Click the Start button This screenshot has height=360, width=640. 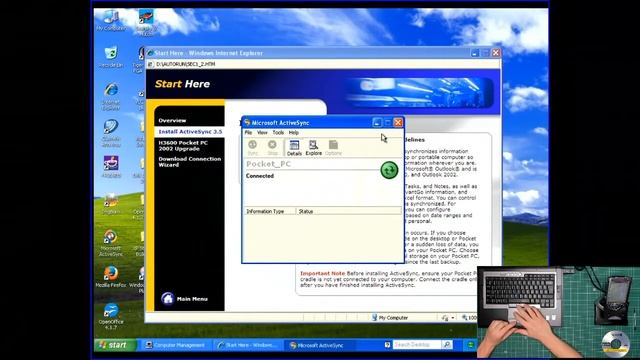[114, 345]
